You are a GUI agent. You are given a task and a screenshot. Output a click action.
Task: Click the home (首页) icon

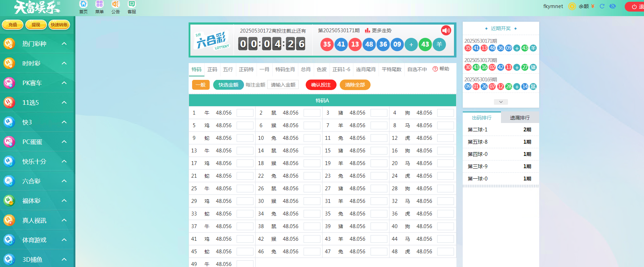[83, 4]
